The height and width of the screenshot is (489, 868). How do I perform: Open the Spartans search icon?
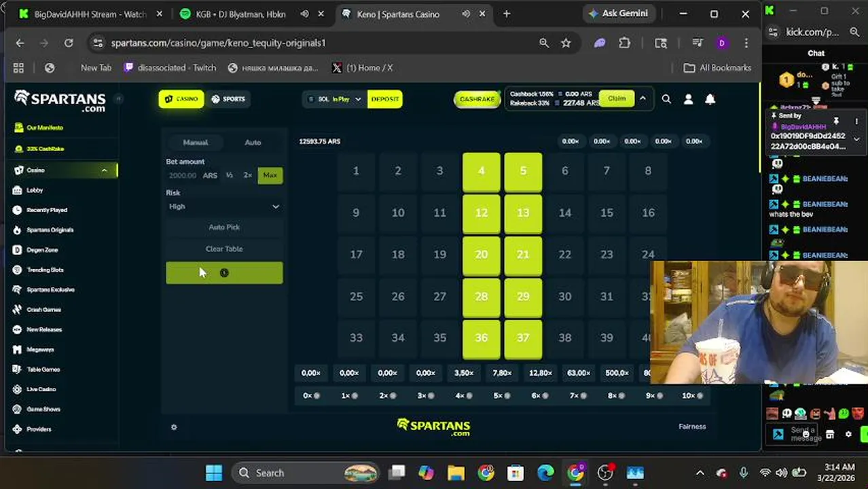666,99
